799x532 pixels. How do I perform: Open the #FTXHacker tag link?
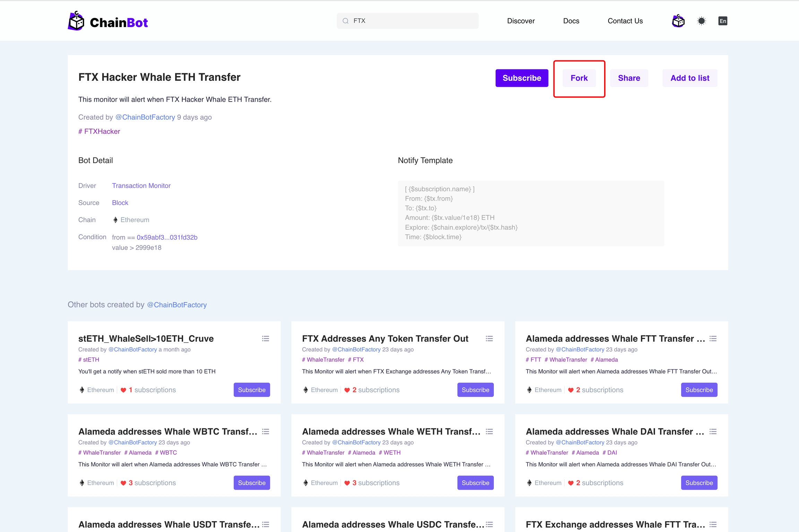99,131
